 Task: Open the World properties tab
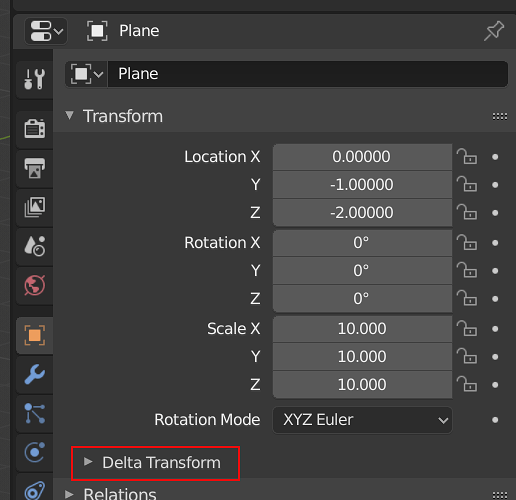[35, 285]
